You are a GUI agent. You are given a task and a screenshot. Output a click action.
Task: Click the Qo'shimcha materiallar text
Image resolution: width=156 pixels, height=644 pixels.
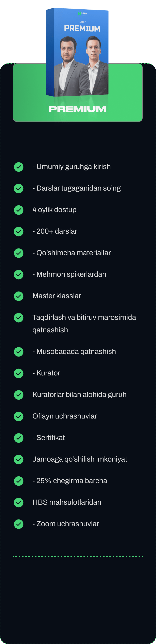72,253
